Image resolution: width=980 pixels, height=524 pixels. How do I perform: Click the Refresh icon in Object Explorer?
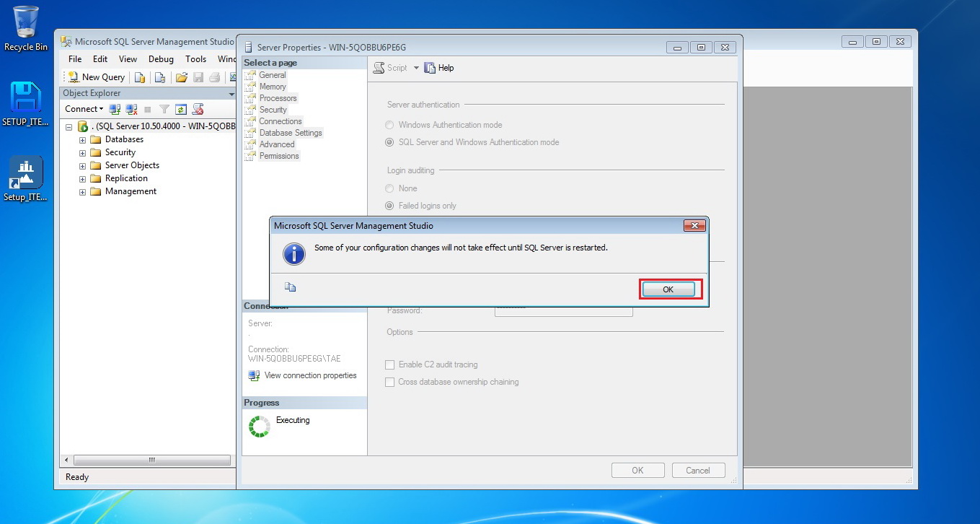click(181, 109)
